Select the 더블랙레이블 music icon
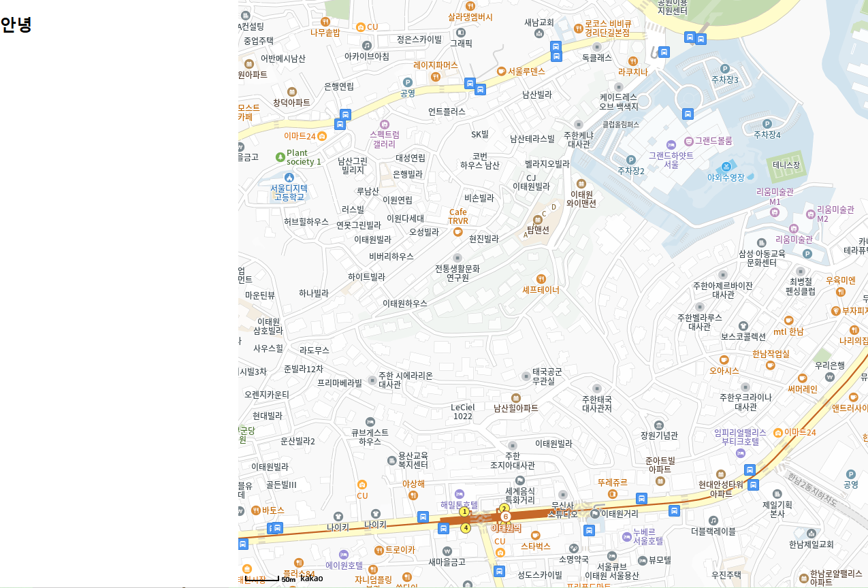 tap(713, 521)
